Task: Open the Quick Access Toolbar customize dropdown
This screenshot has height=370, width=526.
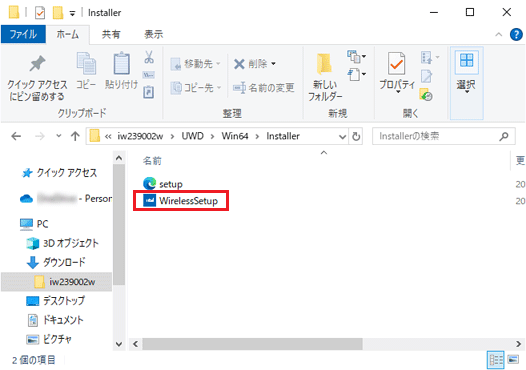Action: pyautogui.click(x=72, y=13)
